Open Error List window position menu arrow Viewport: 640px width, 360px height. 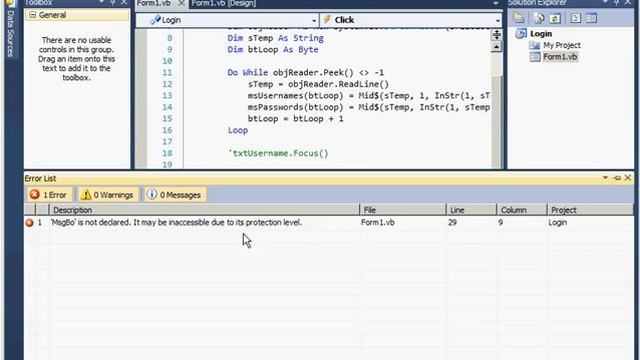(x=605, y=178)
